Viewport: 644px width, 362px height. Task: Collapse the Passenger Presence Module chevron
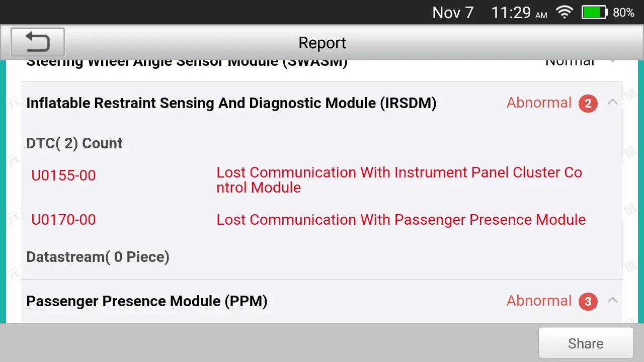click(x=612, y=301)
